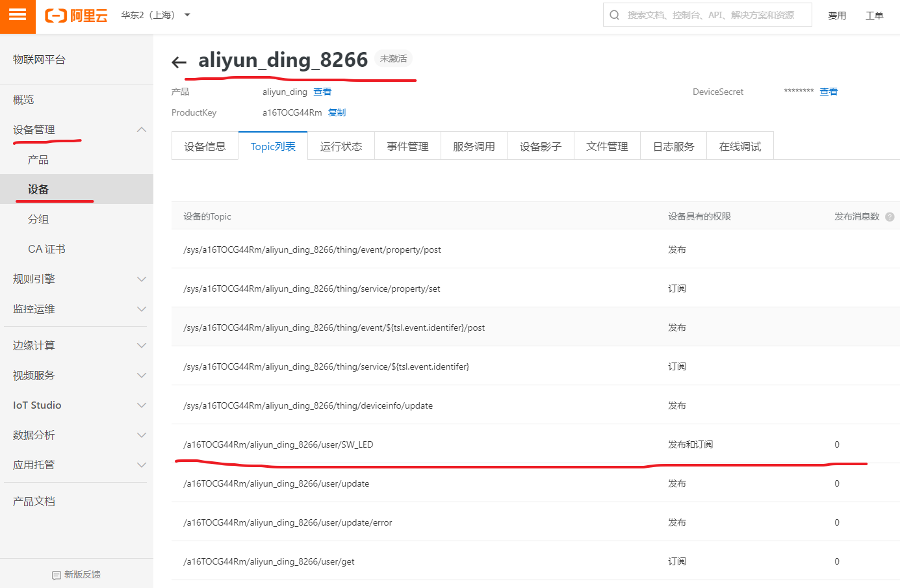Open the 华东2（上海）region dropdown
The image size is (900, 588).
156,15
